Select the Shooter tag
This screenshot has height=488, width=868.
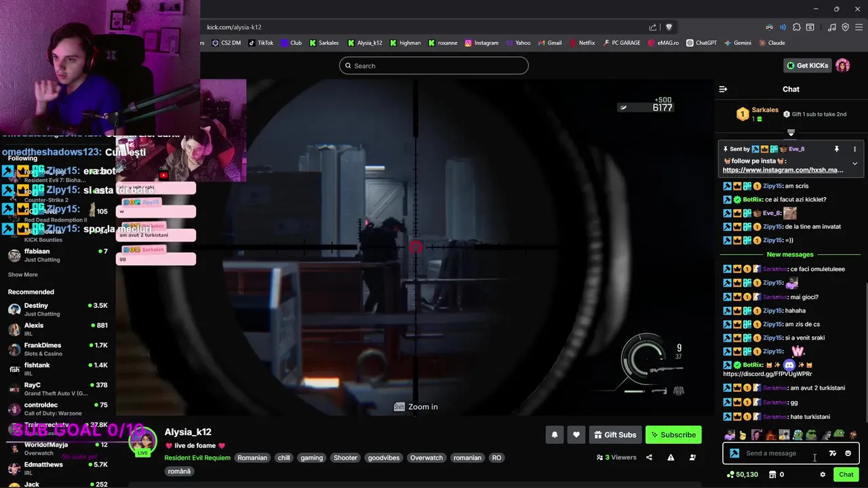coord(345,457)
